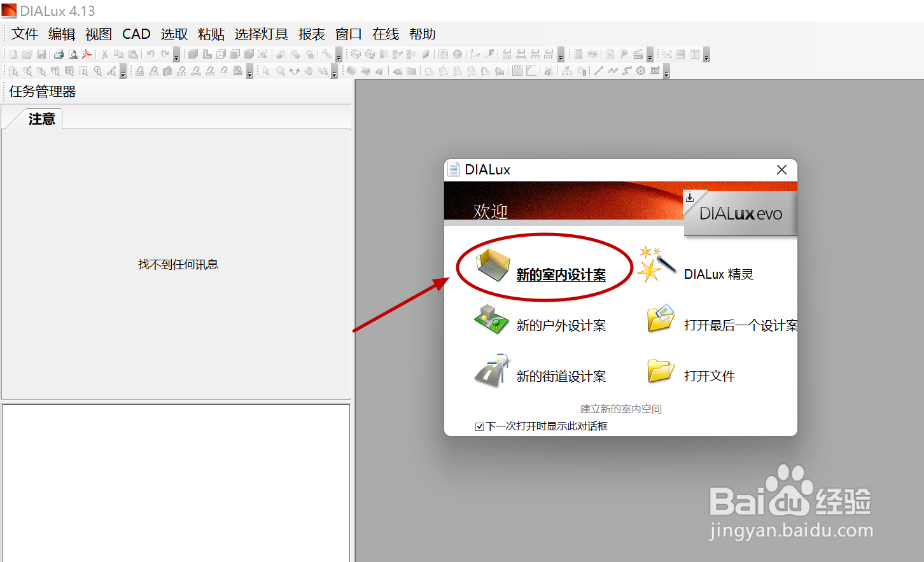Expand toolbar overflow arrow after DXF glasses icon
Viewport: 924px width, 562px height.
point(561,55)
